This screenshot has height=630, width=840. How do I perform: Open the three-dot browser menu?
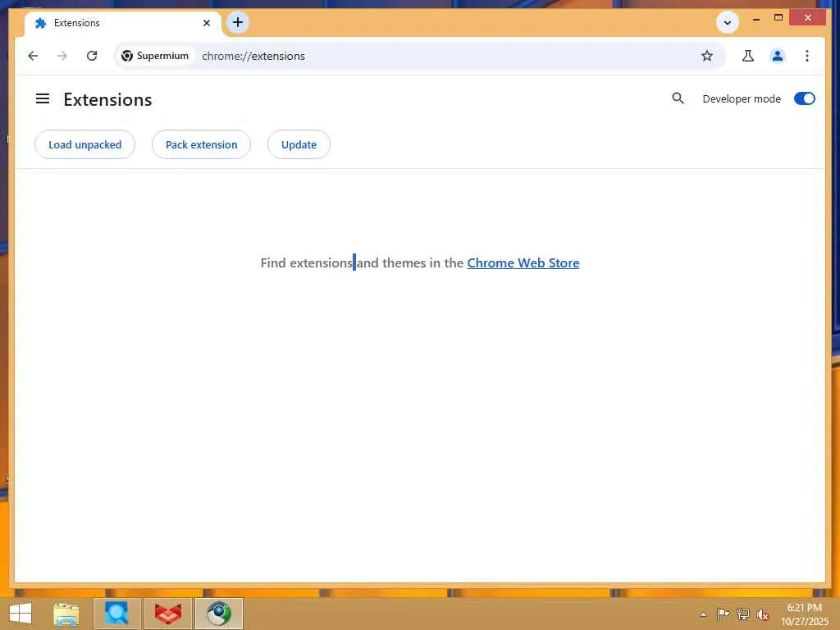click(x=807, y=56)
